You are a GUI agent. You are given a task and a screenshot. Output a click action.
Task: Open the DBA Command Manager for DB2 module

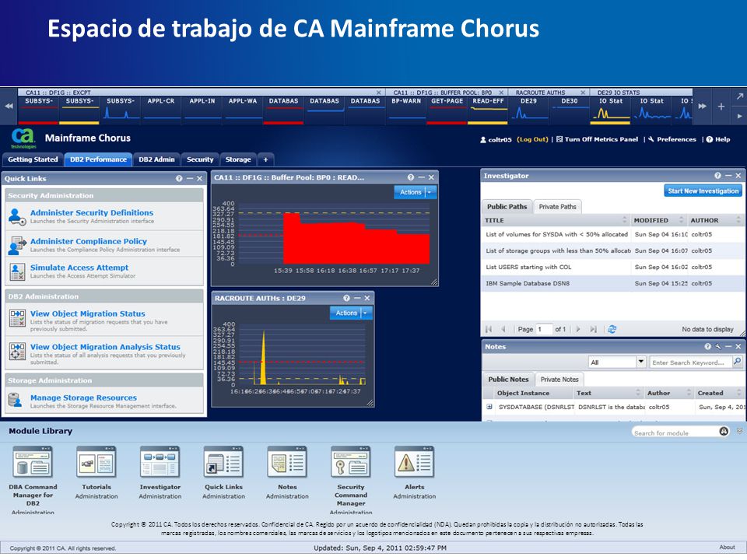pyautogui.click(x=33, y=478)
